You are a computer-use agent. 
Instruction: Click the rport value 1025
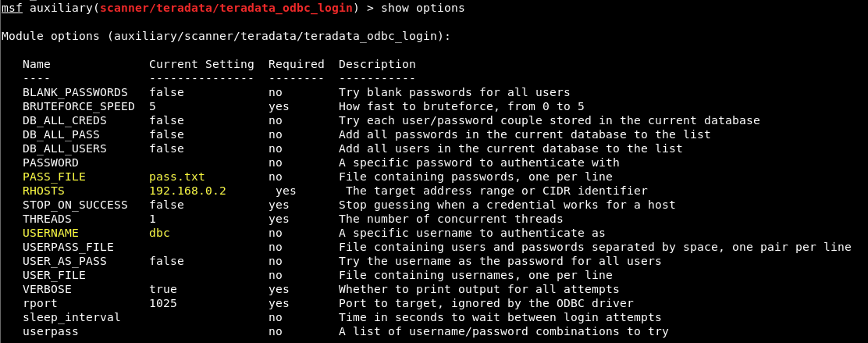[163, 303]
